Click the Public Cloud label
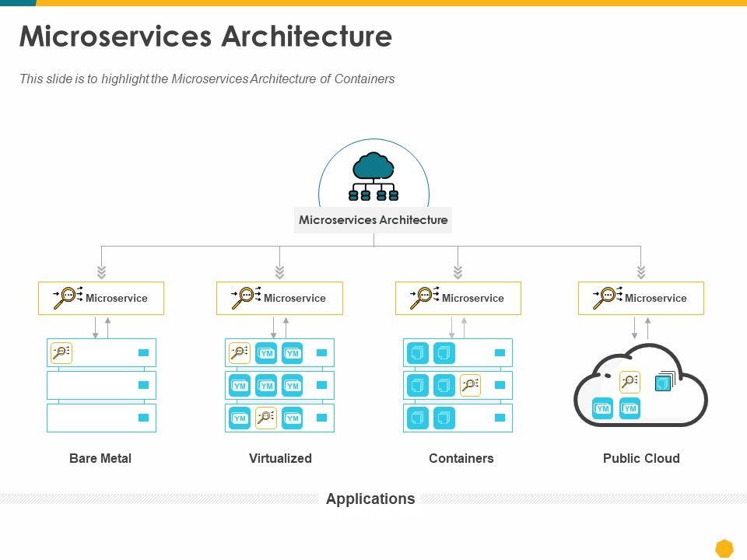Viewport: 747px width, 560px height. point(641,458)
